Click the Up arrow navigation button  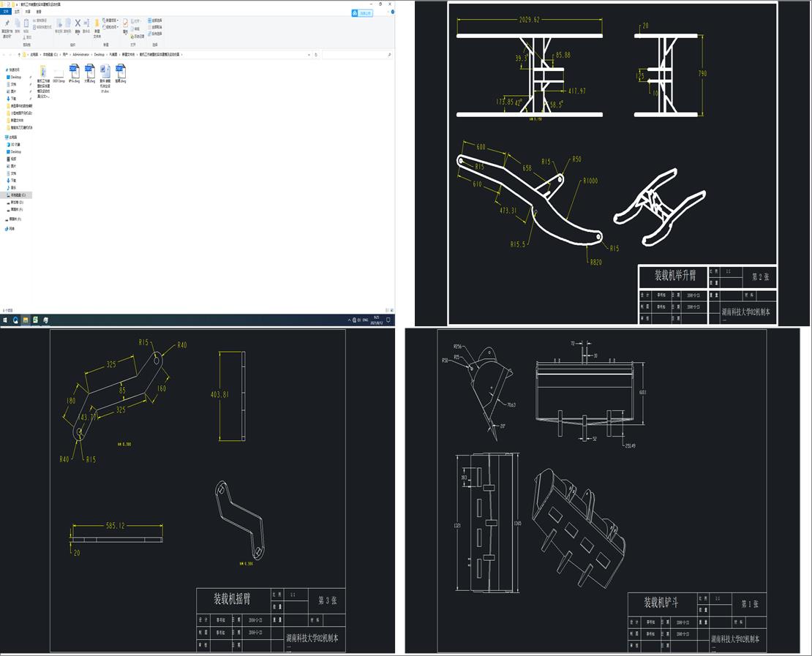19,54
